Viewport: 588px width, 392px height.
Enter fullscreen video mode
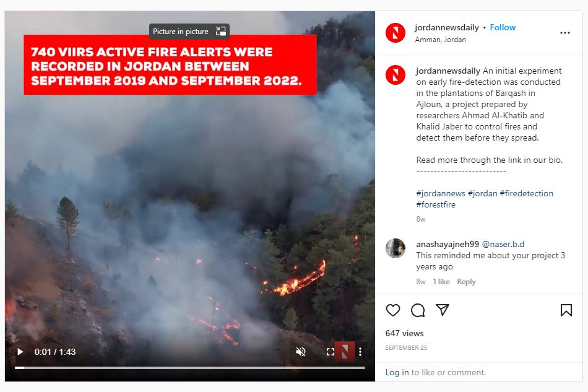331,352
